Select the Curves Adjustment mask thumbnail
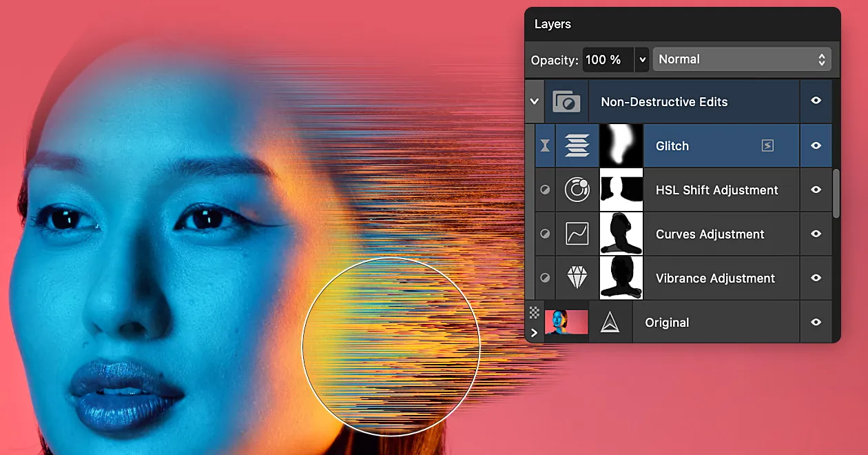 click(621, 234)
